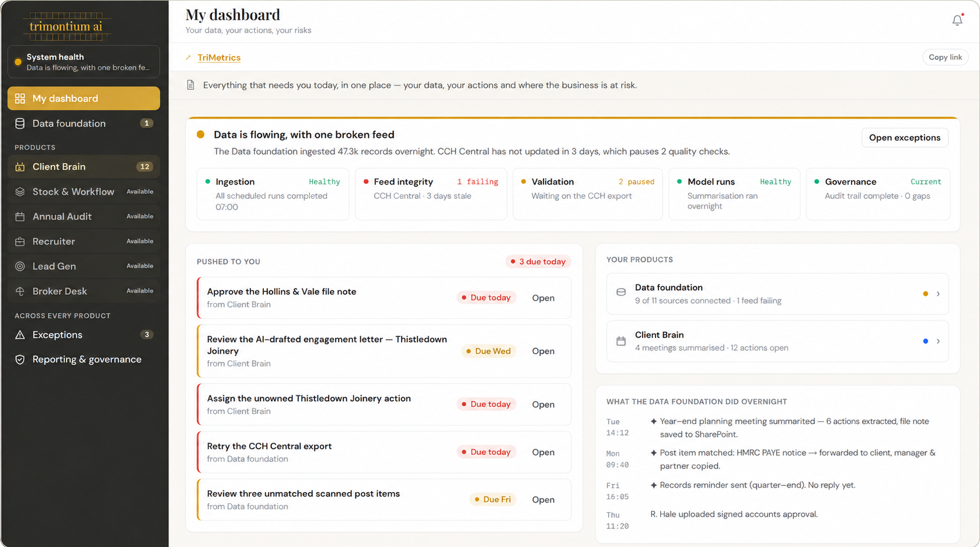Viewport: 980px width, 547px height.
Task: Click the Client Brain badge showing 12
Action: [x=145, y=167]
